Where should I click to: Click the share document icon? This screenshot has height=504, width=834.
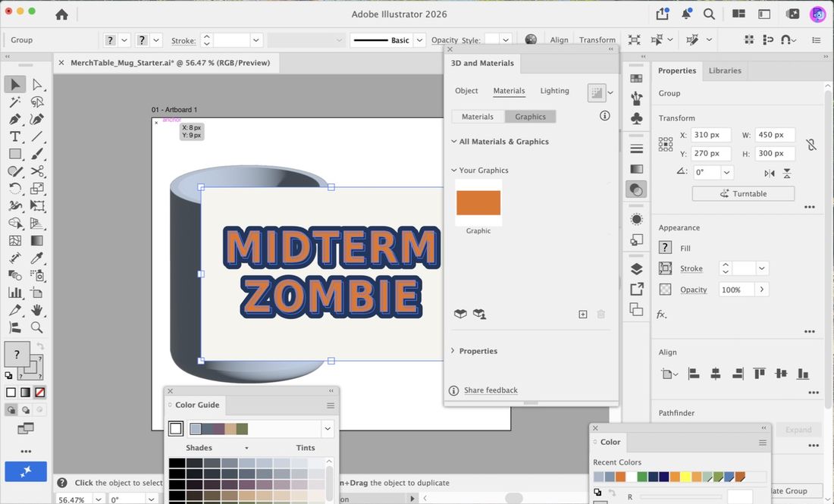click(662, 14)
